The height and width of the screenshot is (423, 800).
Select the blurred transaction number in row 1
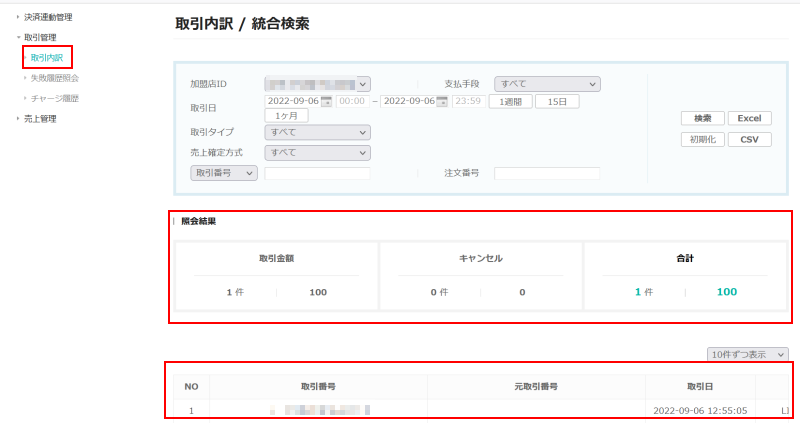pos(320,410)
